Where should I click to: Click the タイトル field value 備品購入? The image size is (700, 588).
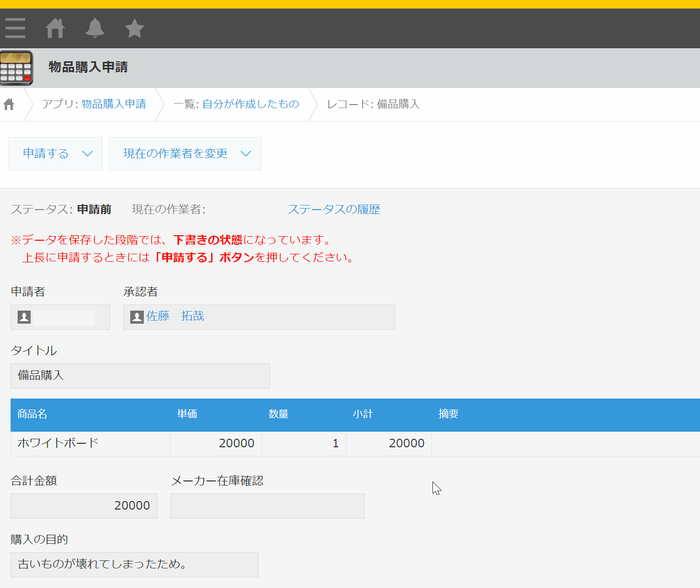pos(140,376)
